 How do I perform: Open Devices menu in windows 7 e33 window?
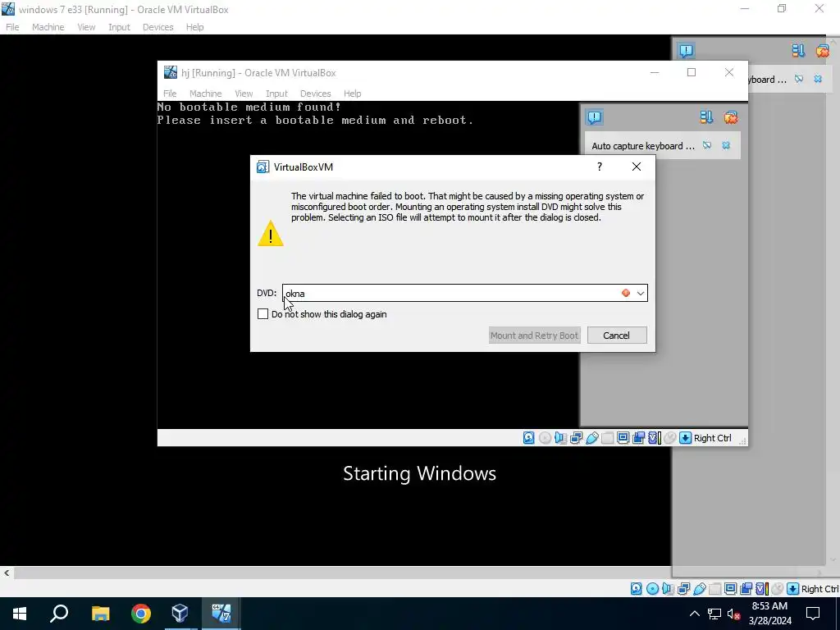(157, 27)
